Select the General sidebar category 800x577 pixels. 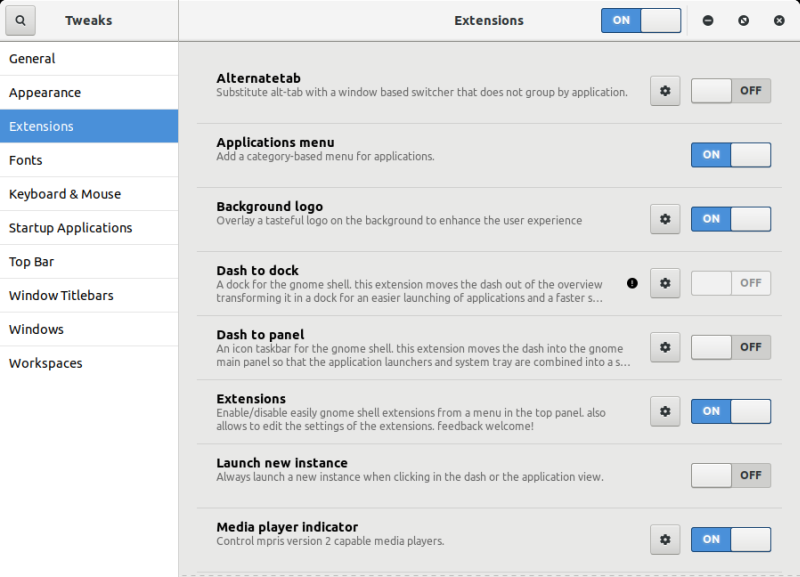(x=89, y=59)
